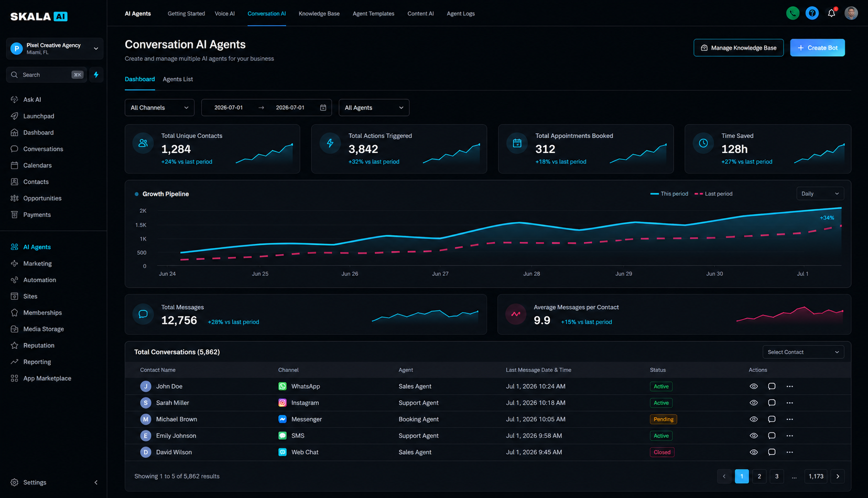Collapse the sidebar with the chevron
The height and width of the screenshot is (498, 868).
point(96,482)
